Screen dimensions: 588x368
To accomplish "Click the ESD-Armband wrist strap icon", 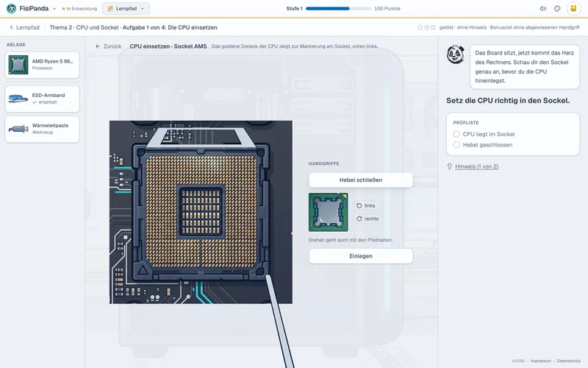I will [x=18, y=99].
